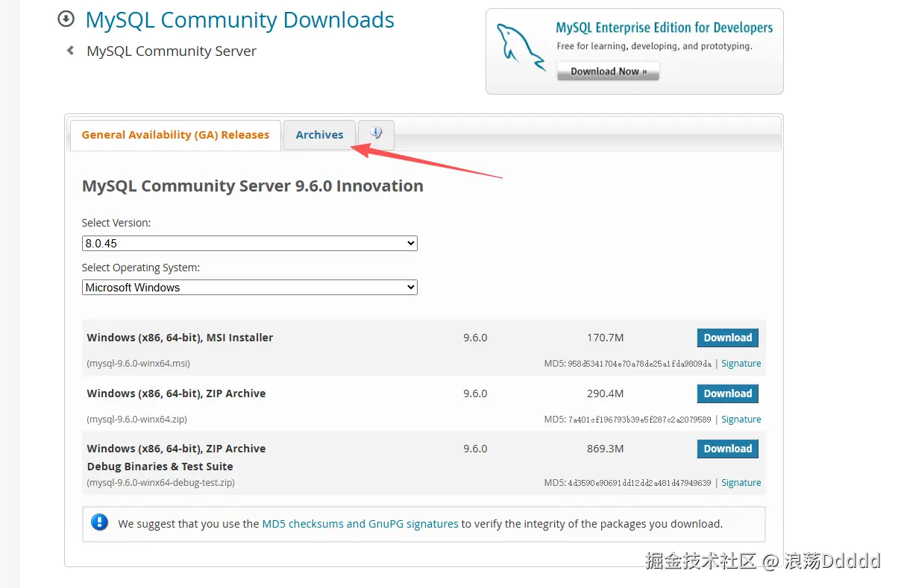Switch to the Archives tab
Screen dimensions: 898x588
pos(319,135)
